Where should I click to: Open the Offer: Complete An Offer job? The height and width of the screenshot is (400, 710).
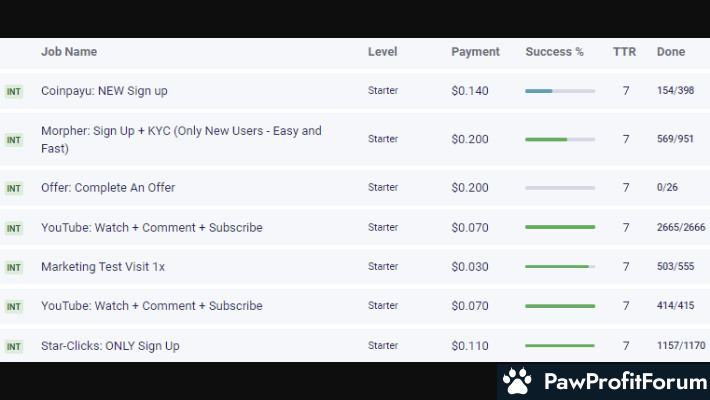[108, 188]
